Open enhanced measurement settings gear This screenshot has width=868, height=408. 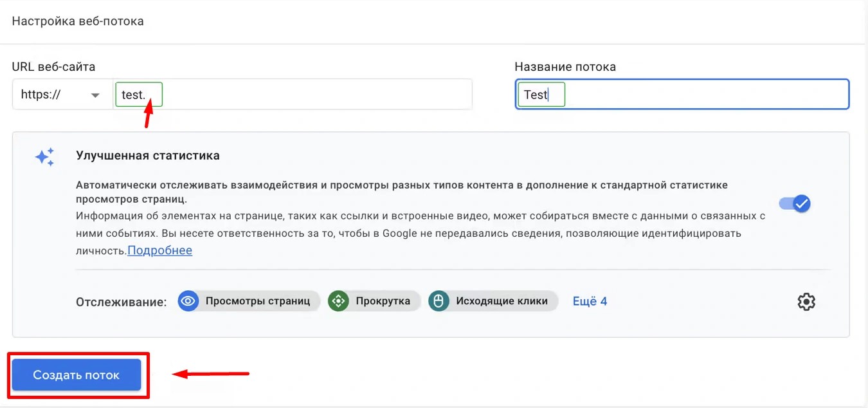[x=806, y=301]
